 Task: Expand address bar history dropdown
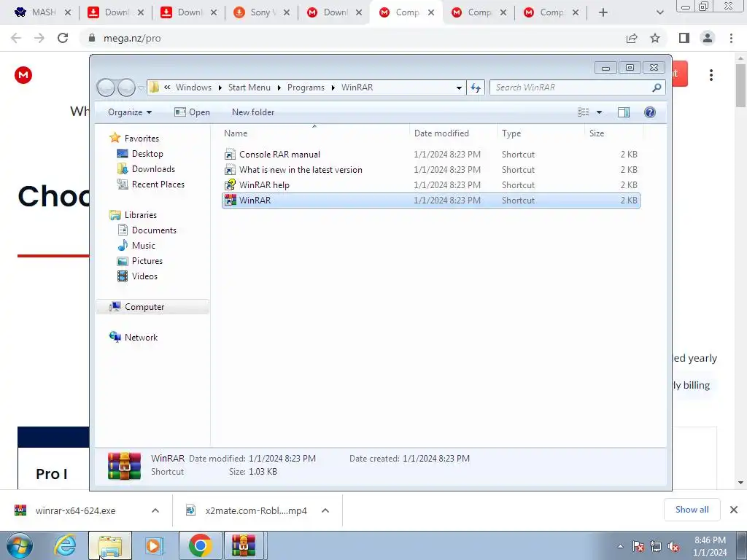tap(459, 87)
